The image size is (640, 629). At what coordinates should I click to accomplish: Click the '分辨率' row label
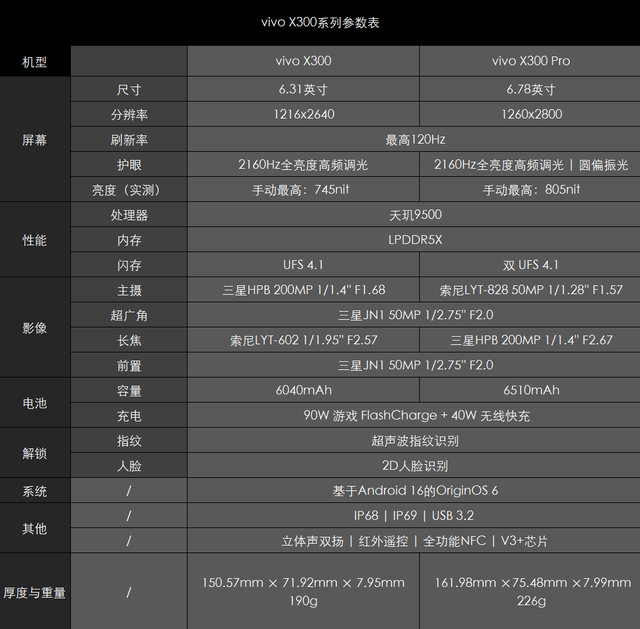coord(129,114)
